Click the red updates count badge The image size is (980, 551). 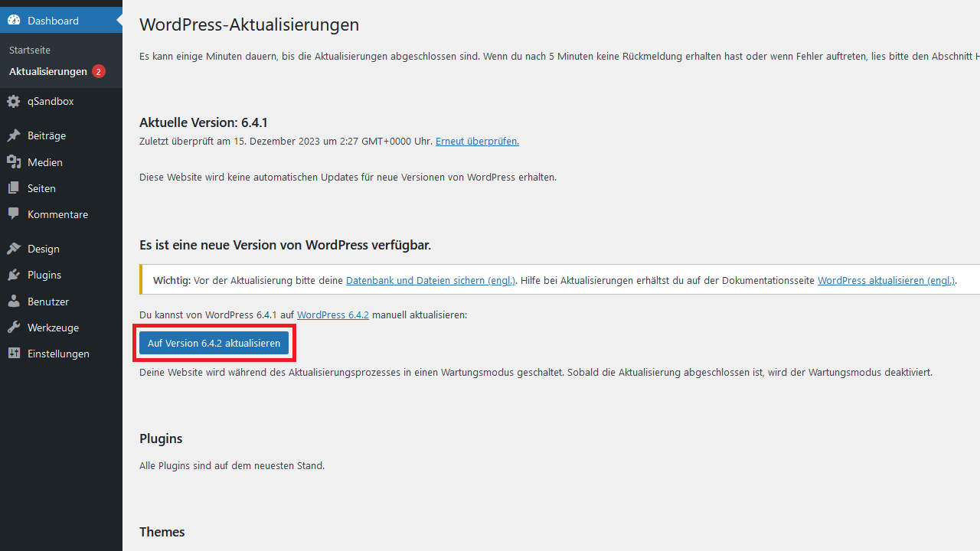99,71
